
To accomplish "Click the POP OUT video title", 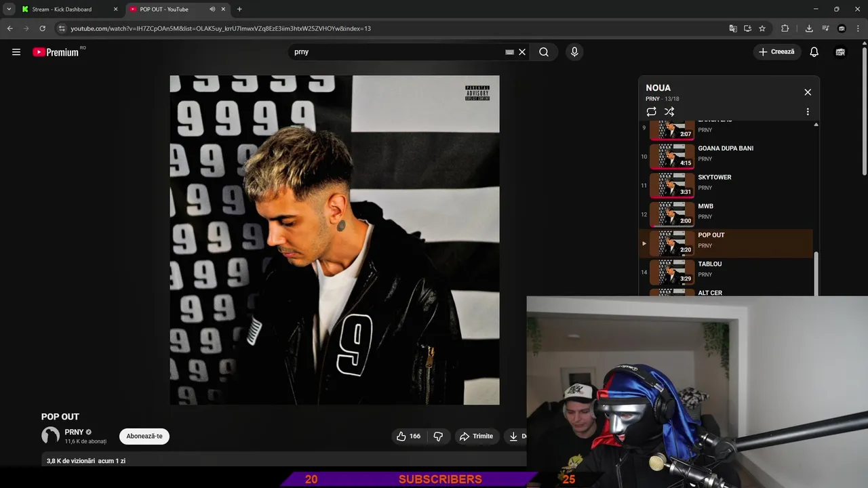I will 60,417.
